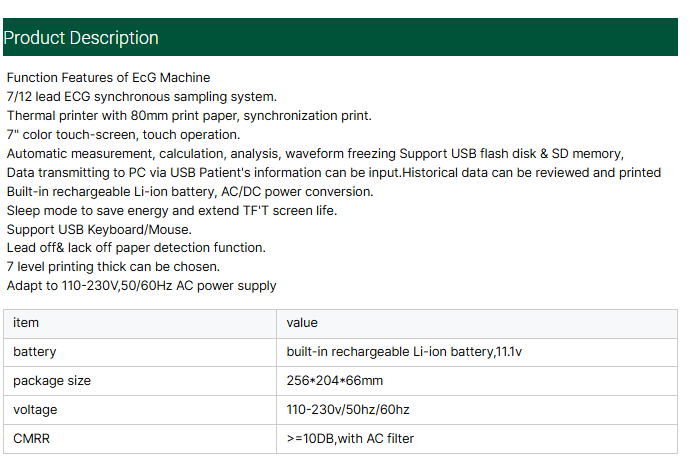696x458 pixels.
Task: Click the data transmitting to PC line
Action: tap(333, 172)
